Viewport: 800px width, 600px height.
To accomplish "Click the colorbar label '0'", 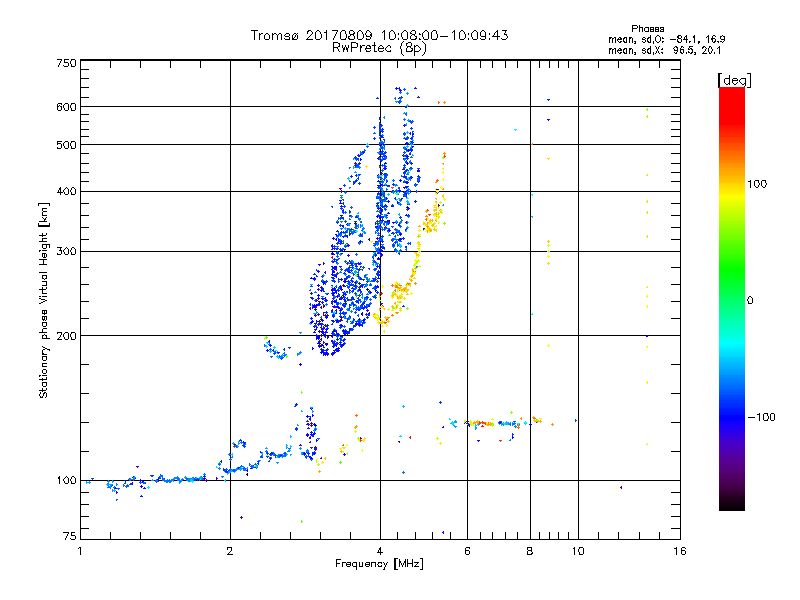I will 750,301.
